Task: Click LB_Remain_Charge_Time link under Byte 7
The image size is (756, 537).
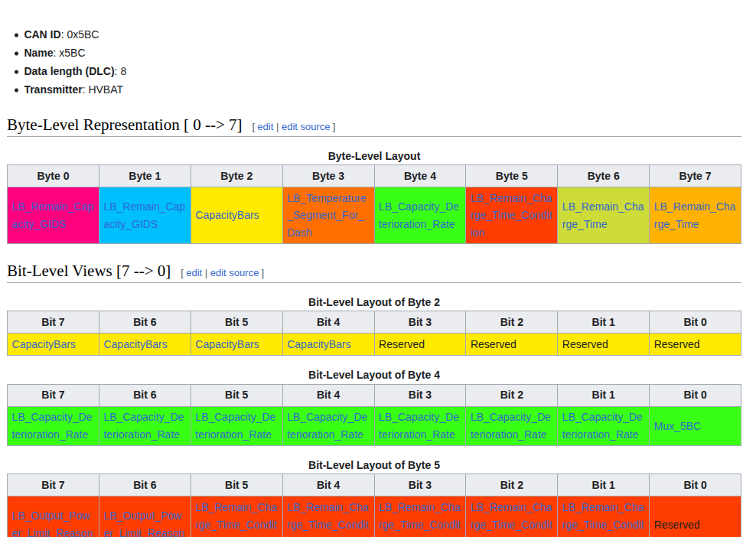Action: pos(694,216)
